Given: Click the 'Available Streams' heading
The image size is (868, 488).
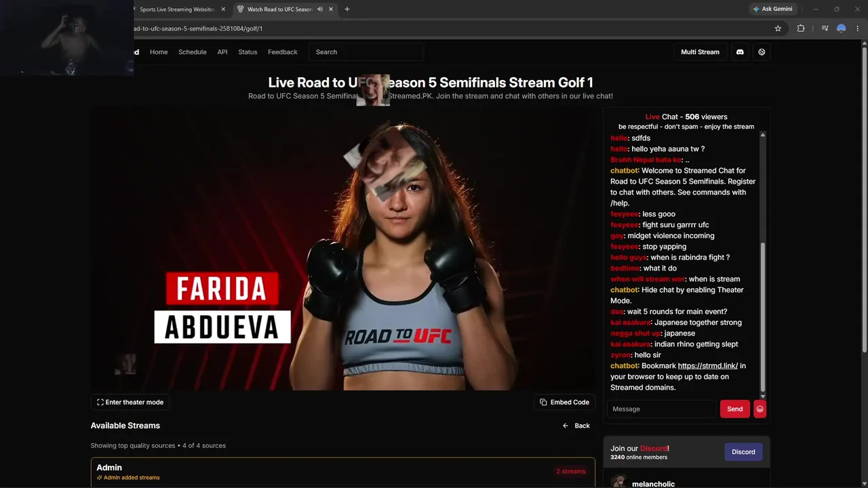Looking at the screenshot, I should click(x=125, y=426).
